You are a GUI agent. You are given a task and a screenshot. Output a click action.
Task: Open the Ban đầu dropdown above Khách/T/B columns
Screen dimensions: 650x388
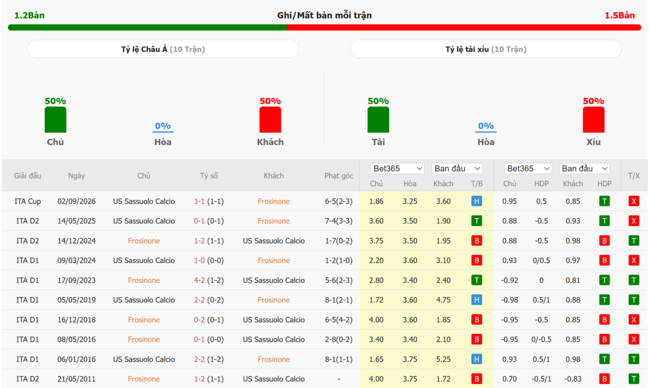(457, 169)
